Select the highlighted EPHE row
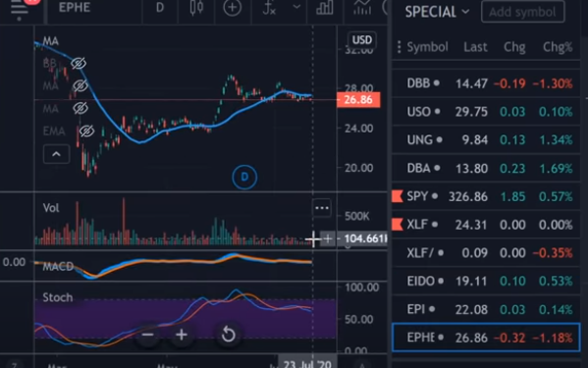Viewport: 588px width, 368px height. pyautogui.click(x=486, y=338)
